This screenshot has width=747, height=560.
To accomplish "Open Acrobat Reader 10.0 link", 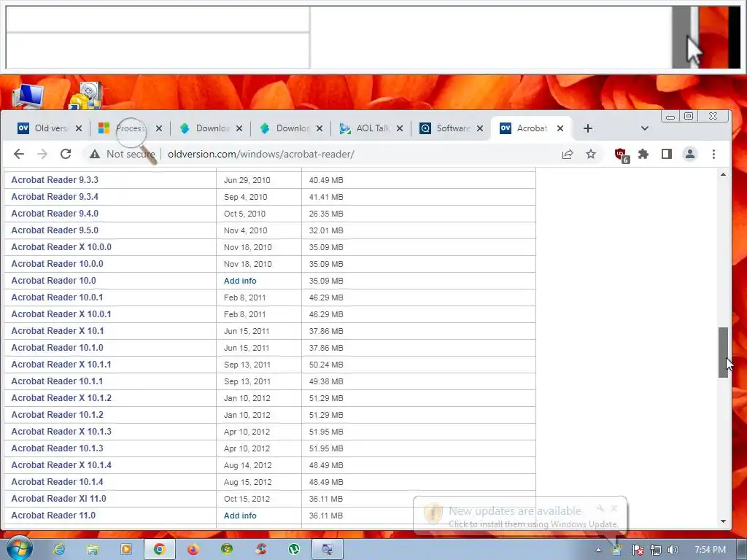I will [x=53, y=281].
